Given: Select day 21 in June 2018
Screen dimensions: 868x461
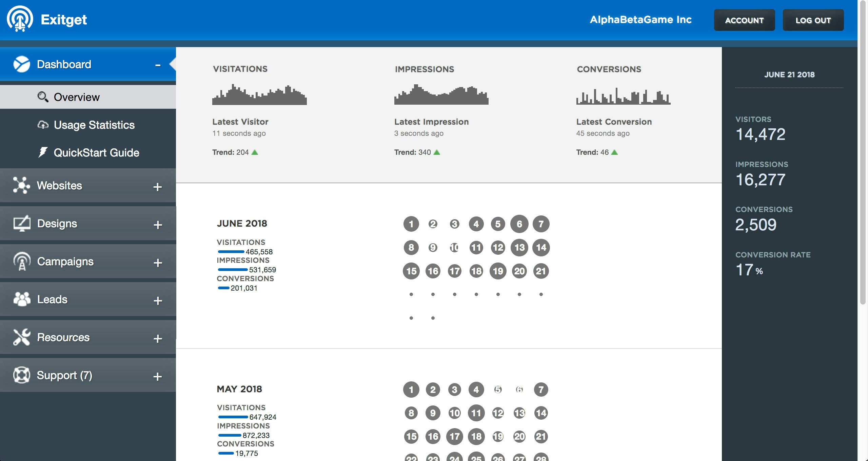Looking at the screenshot, I should [541, 271].
